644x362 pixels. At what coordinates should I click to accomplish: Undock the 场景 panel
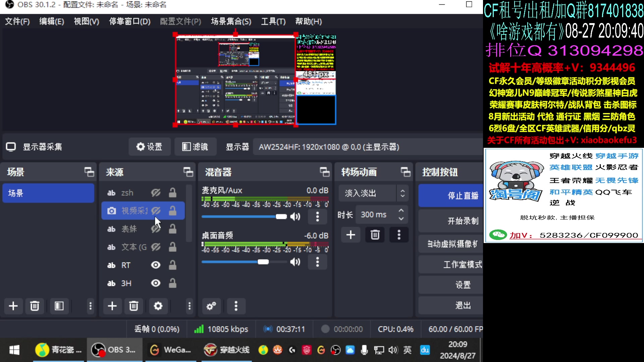(x=89, y=172)
